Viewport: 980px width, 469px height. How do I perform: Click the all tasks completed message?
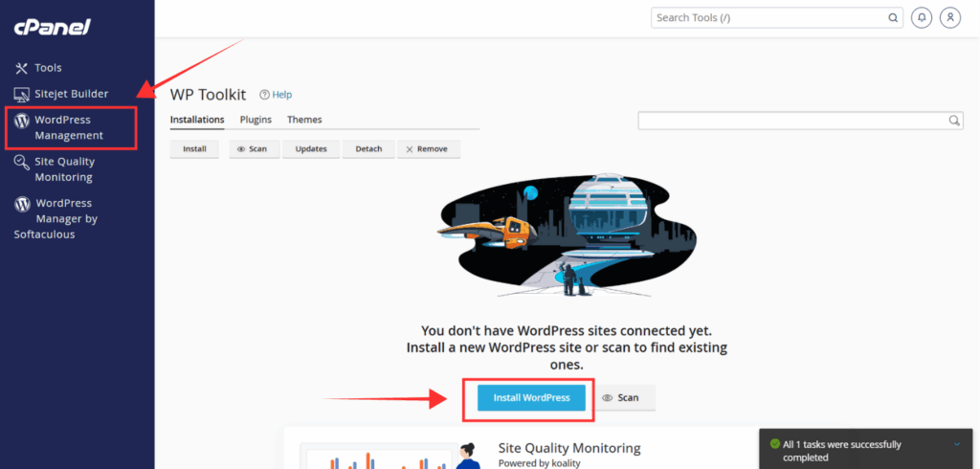tap(842, 451)
